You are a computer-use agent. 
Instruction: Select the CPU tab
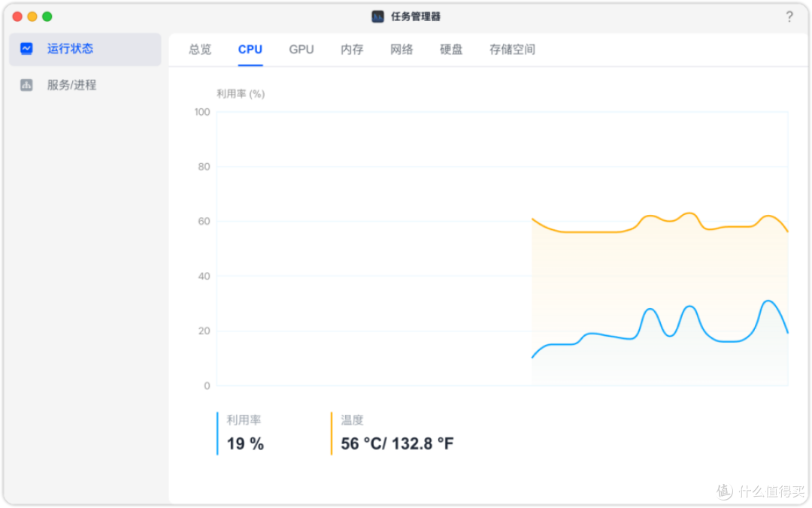(x=250, y=49)
